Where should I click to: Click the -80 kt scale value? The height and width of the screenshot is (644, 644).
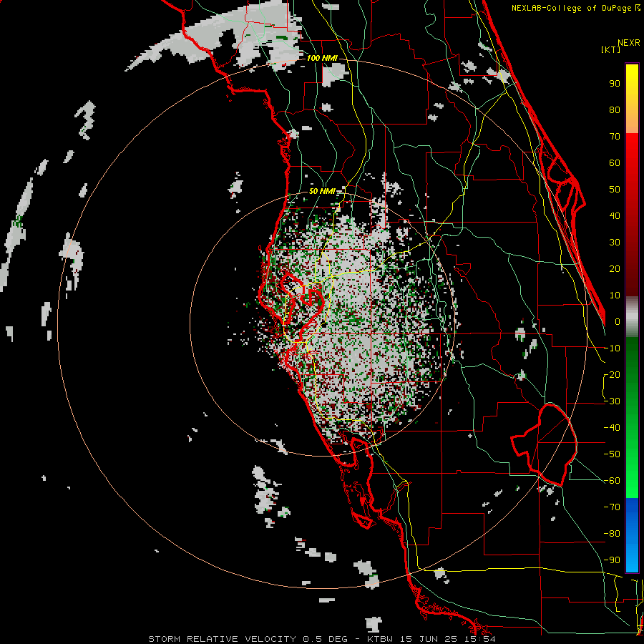coord(612,534)
